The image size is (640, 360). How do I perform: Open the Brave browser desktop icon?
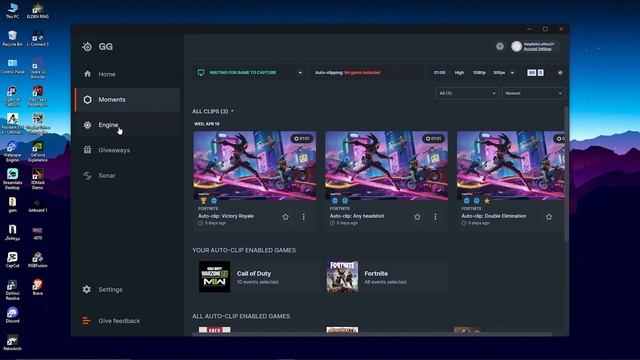point(38,287)
